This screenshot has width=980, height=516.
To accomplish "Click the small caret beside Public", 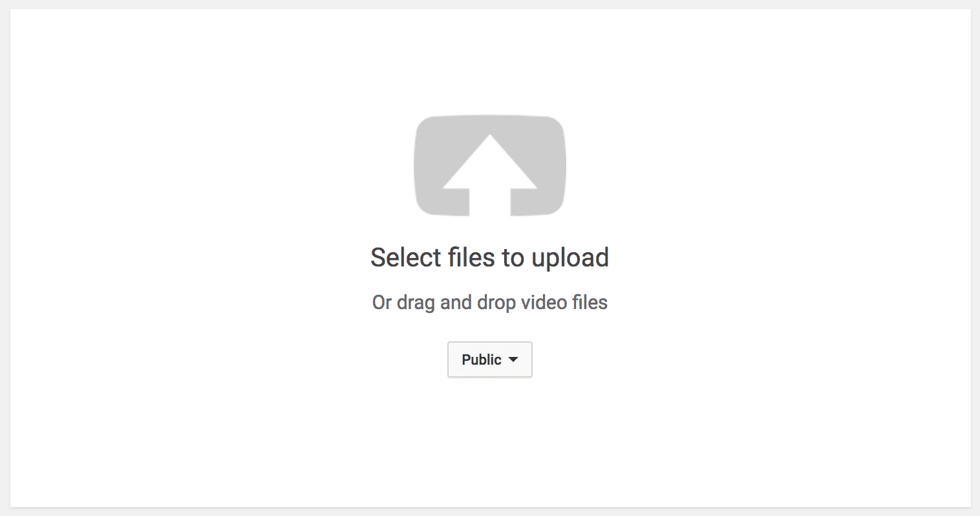I will click(x=513, y=360).
